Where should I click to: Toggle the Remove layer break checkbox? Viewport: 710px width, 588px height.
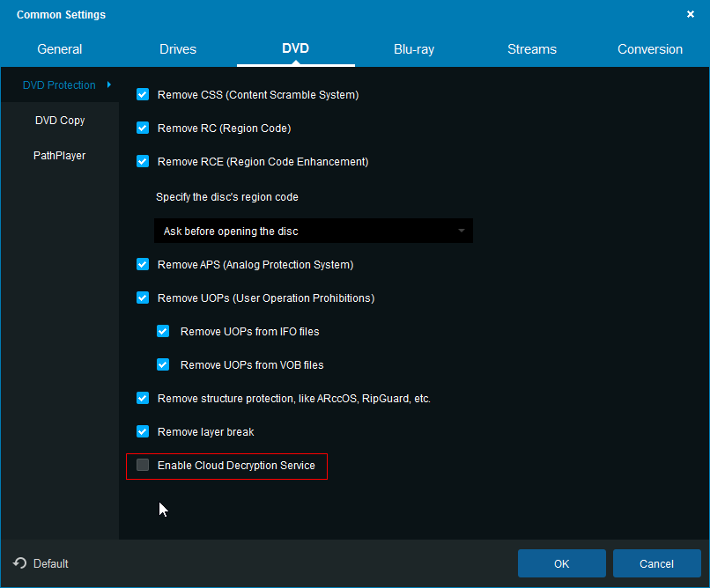(143, 431)
